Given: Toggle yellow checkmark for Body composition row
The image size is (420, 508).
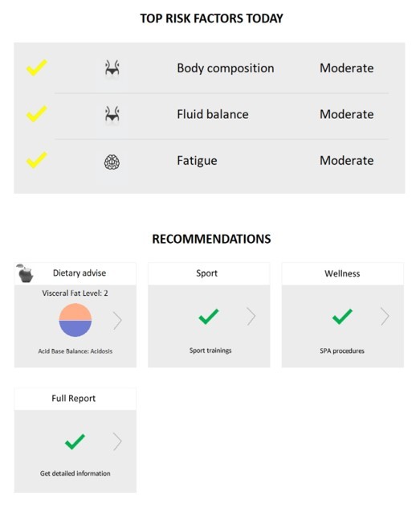Looking at the screenshot, I should (x=37, y=68).
